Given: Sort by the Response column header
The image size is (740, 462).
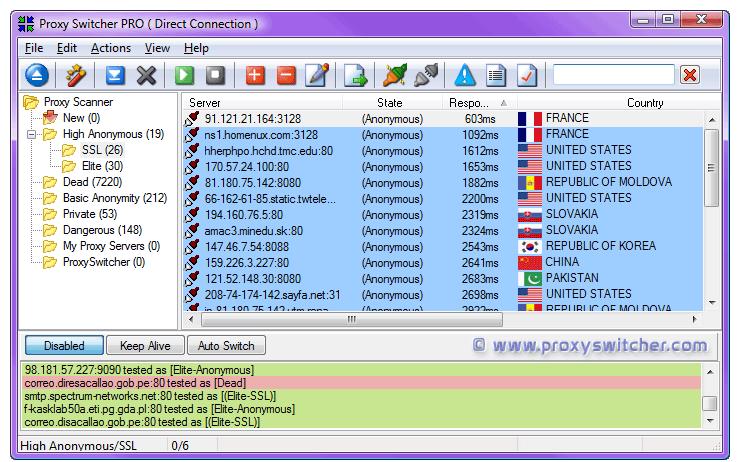Looking at the screenshot, I should pos(479,102).
